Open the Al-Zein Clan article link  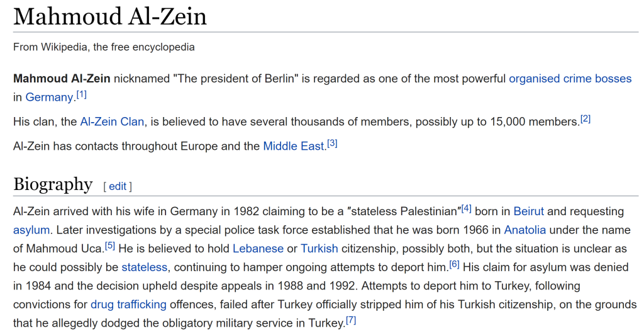[x=112, y=122]
